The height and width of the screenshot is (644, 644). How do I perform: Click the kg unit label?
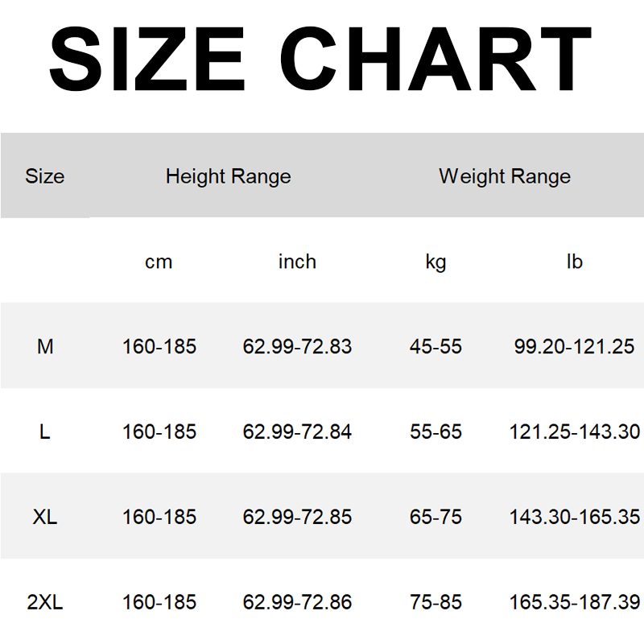[x=436, y=262]
